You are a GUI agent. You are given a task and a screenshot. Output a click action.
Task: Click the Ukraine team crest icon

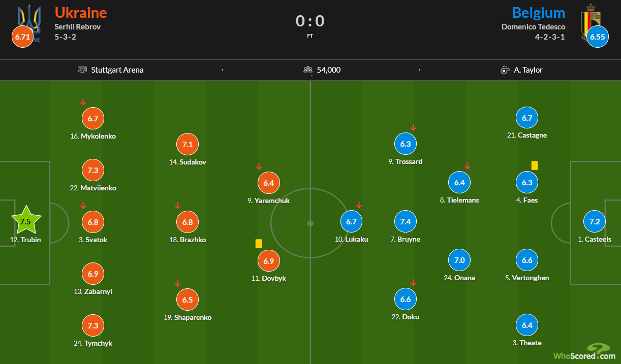(x=29, y=18)
